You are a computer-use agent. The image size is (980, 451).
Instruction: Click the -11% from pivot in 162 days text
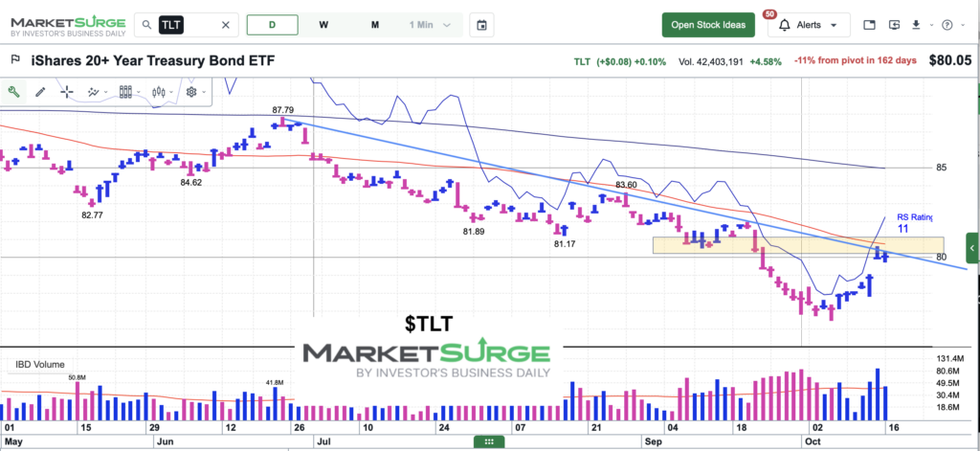point(855,61)
